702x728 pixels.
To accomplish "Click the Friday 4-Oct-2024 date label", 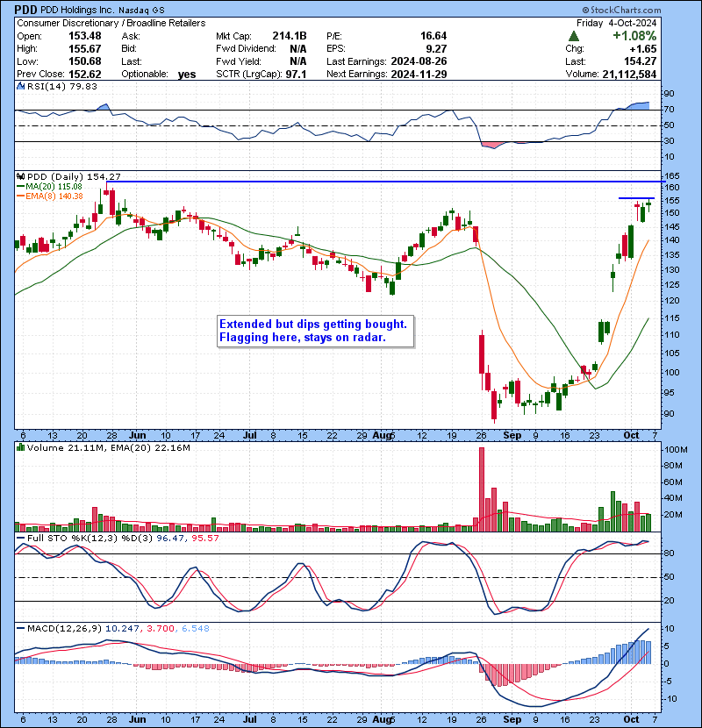I will 617,23.
